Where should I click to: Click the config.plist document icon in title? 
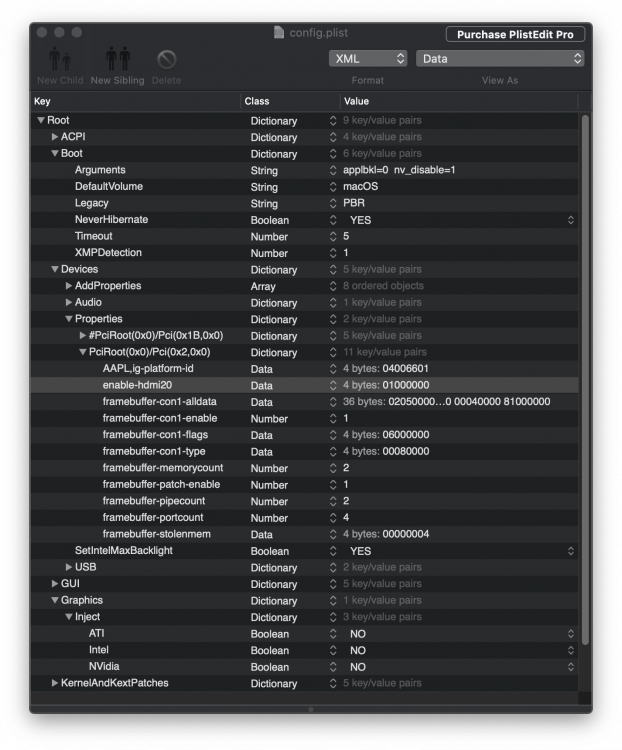coord(278,33)
